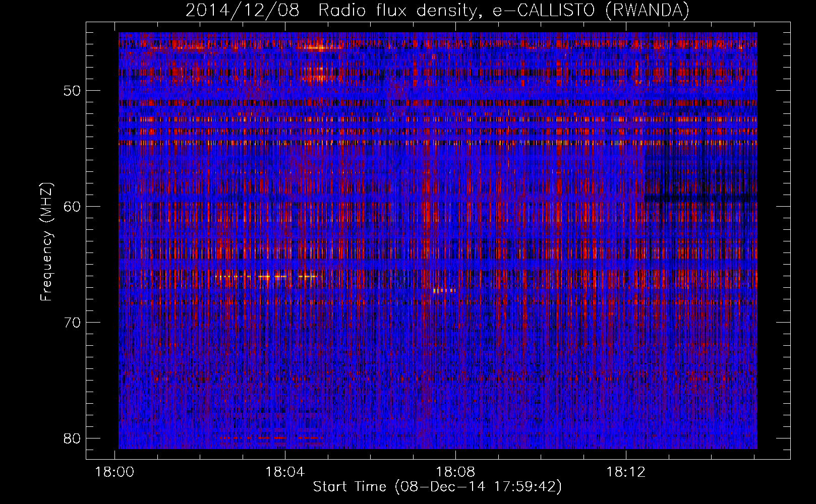The height and width of the screenshot is (504, 816).
Task: Click the plot title 'Radio flux density, e-CALLISTO (RWANDA)'
Action: 504,10
